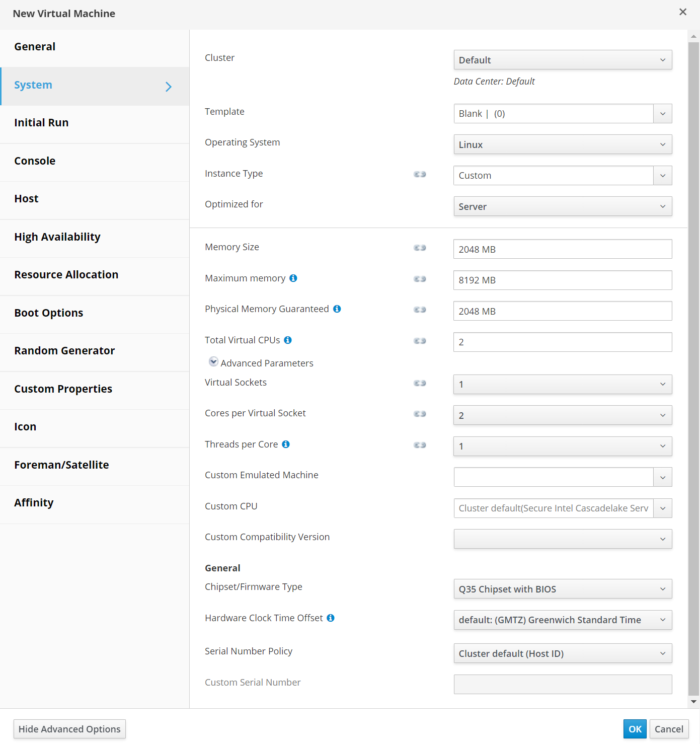700x744 pixels.
Task: Click the info icon beside Maximum memory
Action: (293, 278)
